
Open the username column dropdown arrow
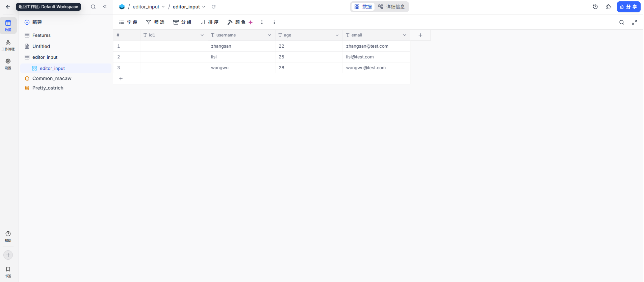click(269, 35)
